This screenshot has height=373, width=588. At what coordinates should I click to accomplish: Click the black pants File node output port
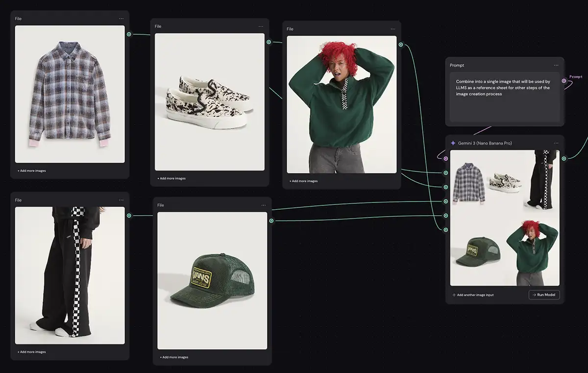(129, 216)
